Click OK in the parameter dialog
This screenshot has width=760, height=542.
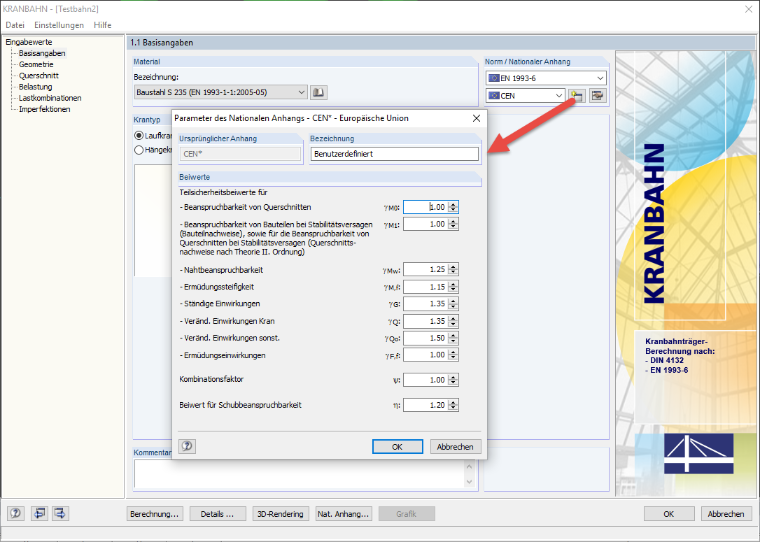[x=397, y=446]
